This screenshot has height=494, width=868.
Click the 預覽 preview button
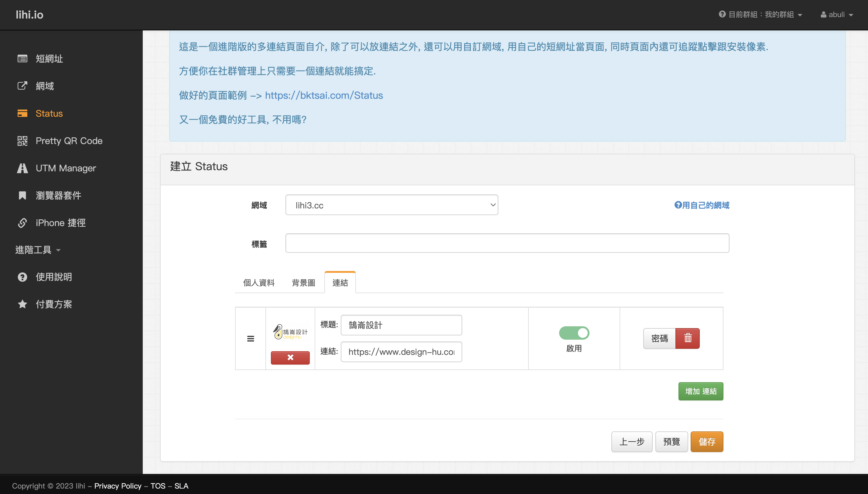click(x=671, y=442)
